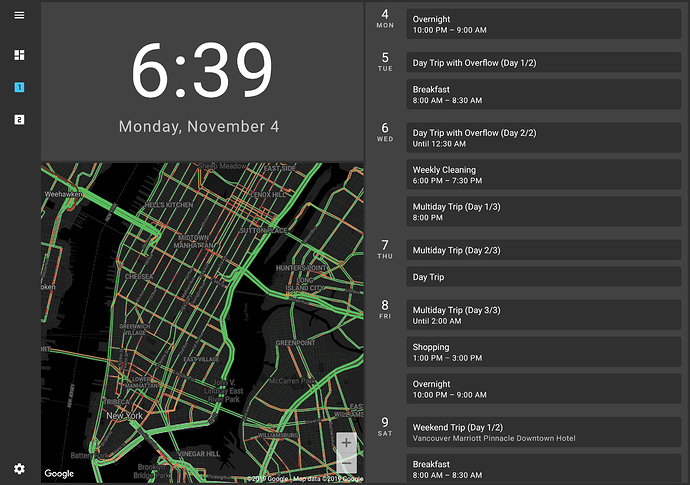Click the Long Island City map label
690x485 pixels.
305,284
